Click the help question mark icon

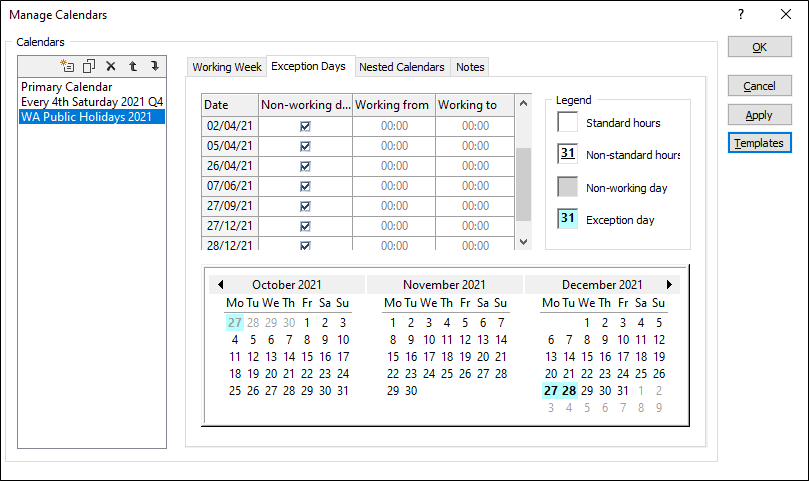pos(741,15)
